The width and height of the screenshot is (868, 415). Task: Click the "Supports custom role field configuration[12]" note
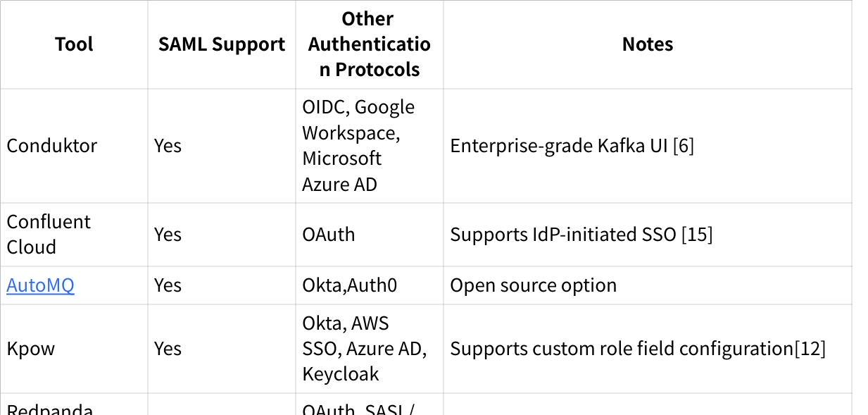pyautogui.click(x=637, y=349)
